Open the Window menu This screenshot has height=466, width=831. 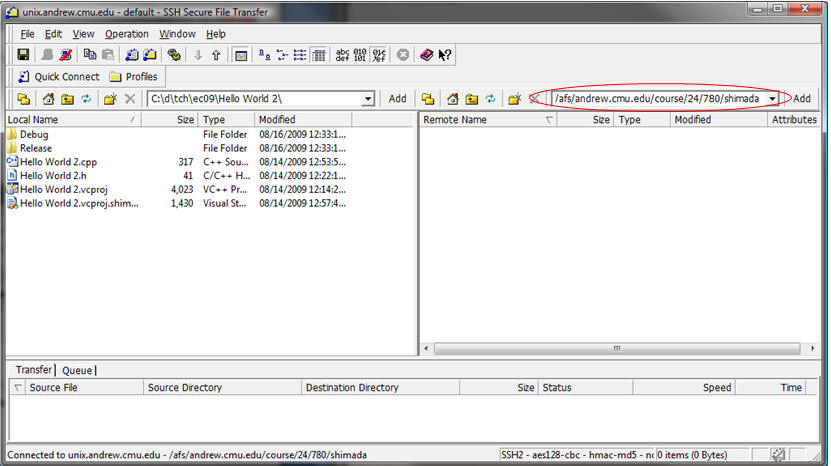[178, 34]
